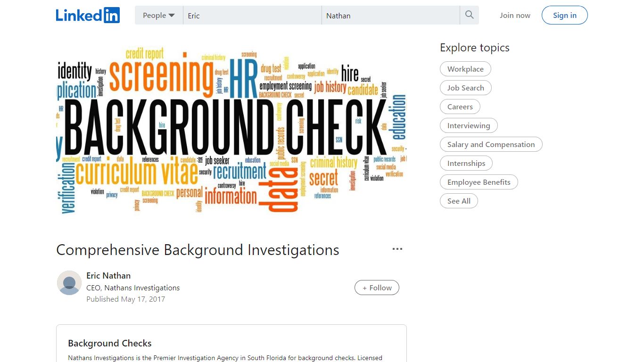This screenshot has width=644, height=362.
Task: Open the Internships topic
Action: (x=466, y=163)
